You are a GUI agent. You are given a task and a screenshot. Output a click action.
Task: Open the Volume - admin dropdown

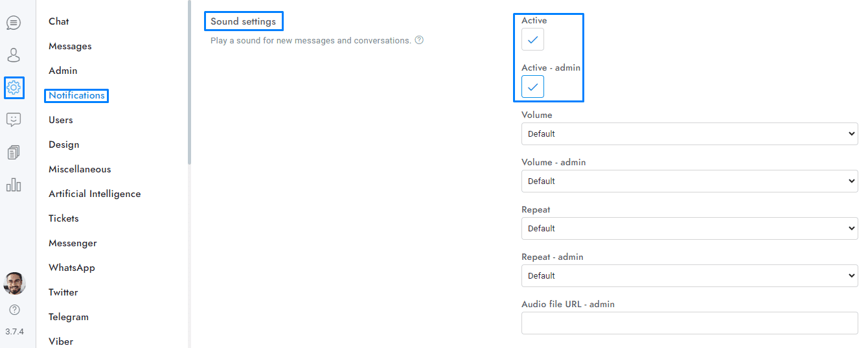[x=689, y=181]
